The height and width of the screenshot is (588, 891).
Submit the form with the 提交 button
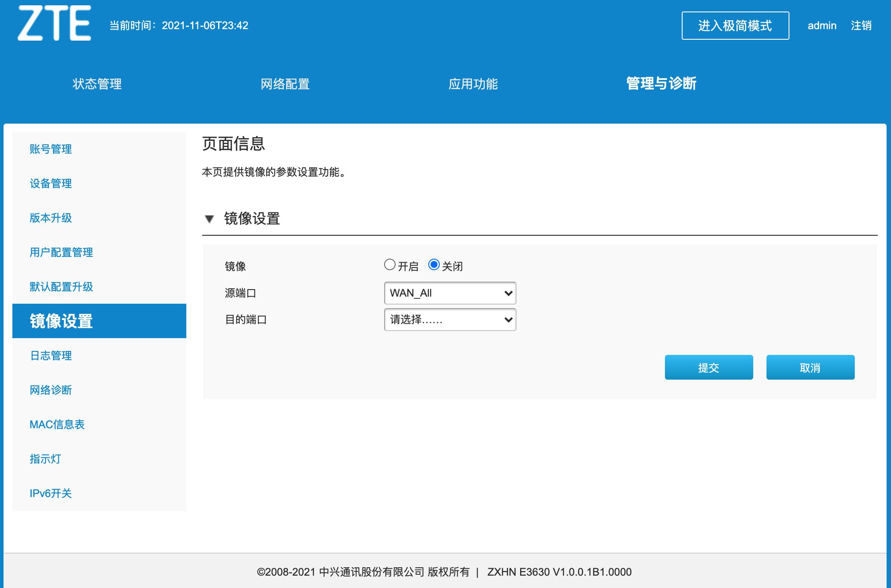708,367
